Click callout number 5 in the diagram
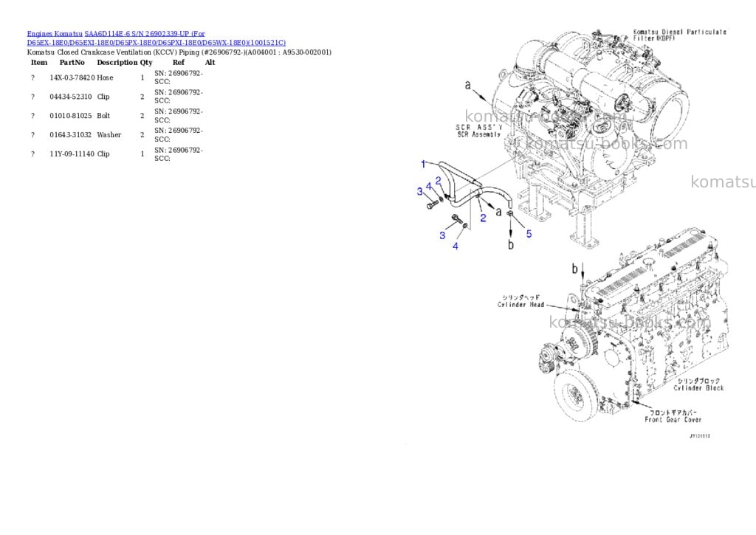Image resolution: width=756 pixels, height=535 pixels. 529,234
